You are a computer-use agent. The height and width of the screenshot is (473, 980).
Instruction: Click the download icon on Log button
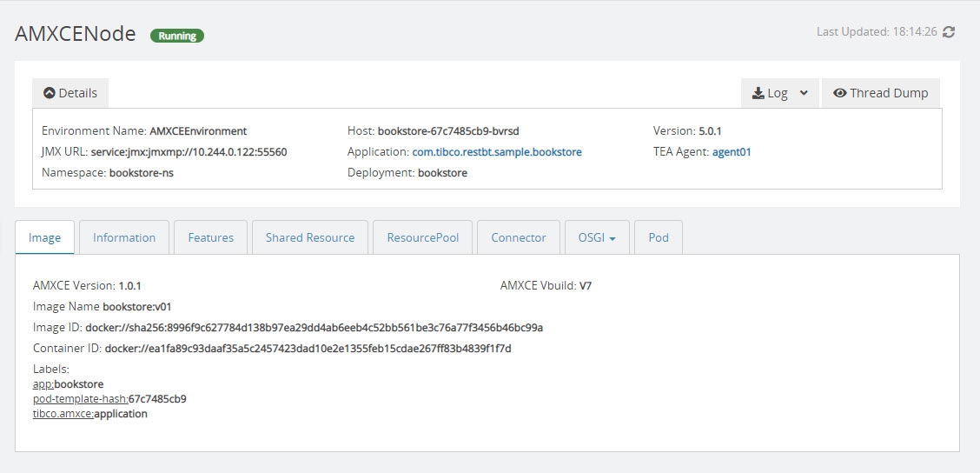click(x=758, y=93)
